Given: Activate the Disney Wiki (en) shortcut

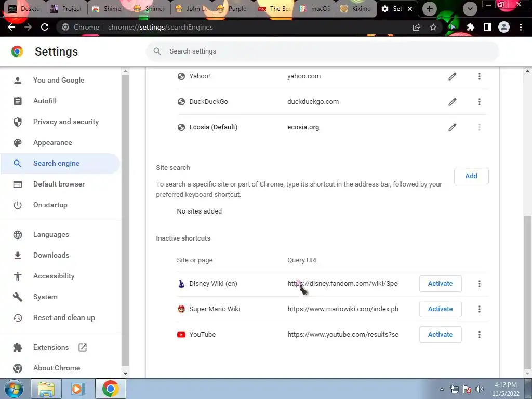Looking at the screenshot, I should (x=441, y=284).
